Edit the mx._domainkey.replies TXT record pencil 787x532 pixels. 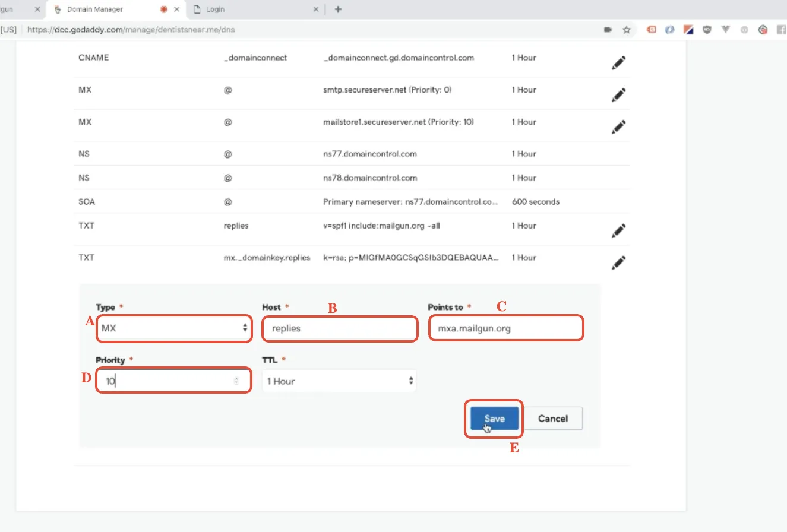tap(619, 262)
